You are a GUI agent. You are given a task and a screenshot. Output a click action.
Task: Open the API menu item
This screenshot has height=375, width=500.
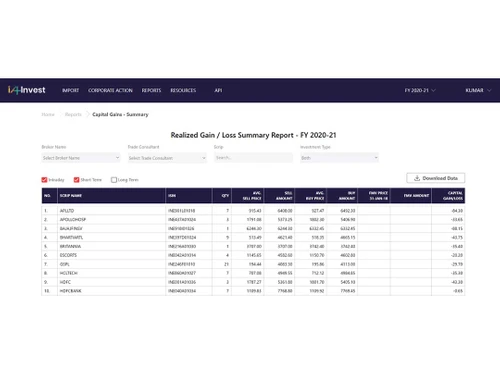click(218, 90)
